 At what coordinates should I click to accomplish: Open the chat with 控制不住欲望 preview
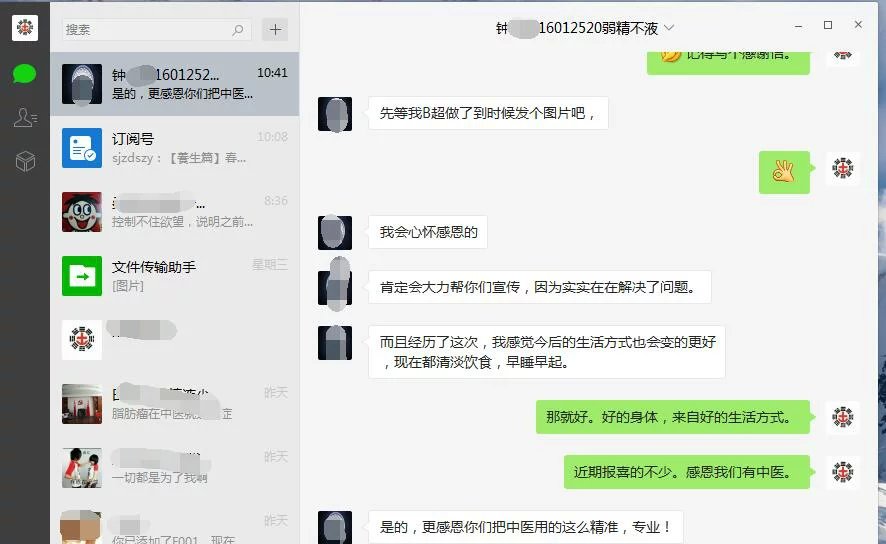tap(175, 212)
